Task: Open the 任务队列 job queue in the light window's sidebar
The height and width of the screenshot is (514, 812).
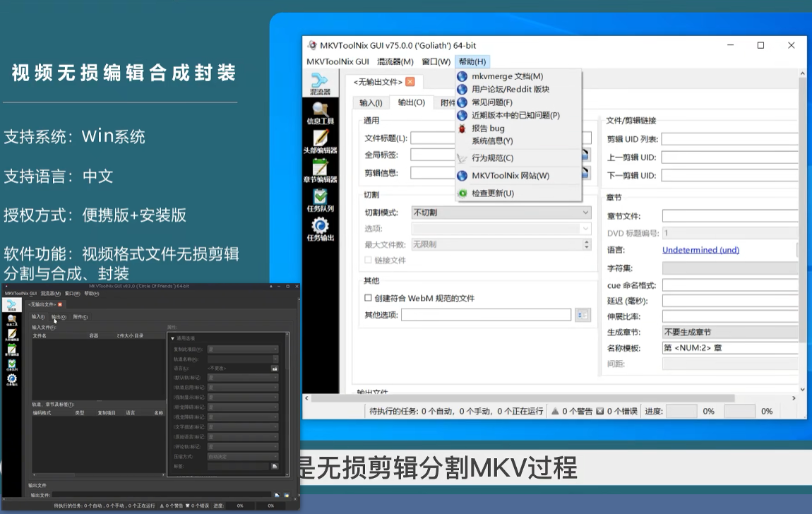Action: pyautogui.click(x=320, y=201)
